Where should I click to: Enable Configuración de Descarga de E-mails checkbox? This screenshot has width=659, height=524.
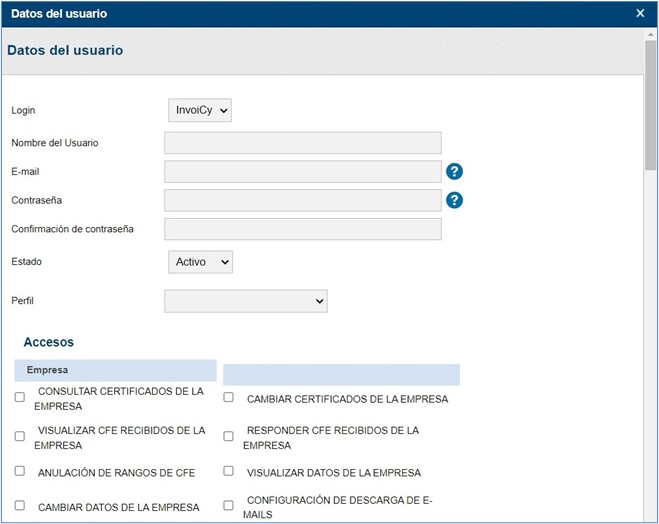pyautogui.click(x=229, y=505)
